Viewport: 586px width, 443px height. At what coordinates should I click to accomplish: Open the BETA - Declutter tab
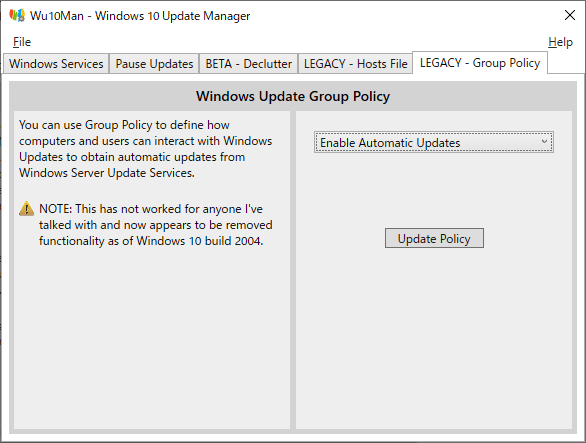249,64
